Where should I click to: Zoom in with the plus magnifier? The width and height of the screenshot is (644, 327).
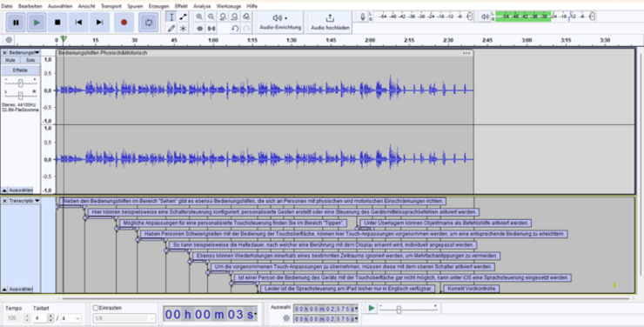[x=199, y=17]
